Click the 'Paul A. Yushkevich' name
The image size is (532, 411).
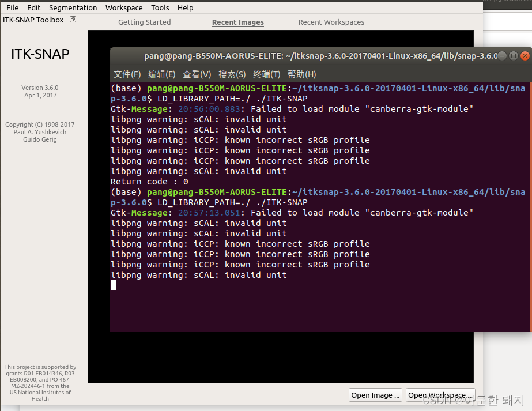tap(40, 132)
